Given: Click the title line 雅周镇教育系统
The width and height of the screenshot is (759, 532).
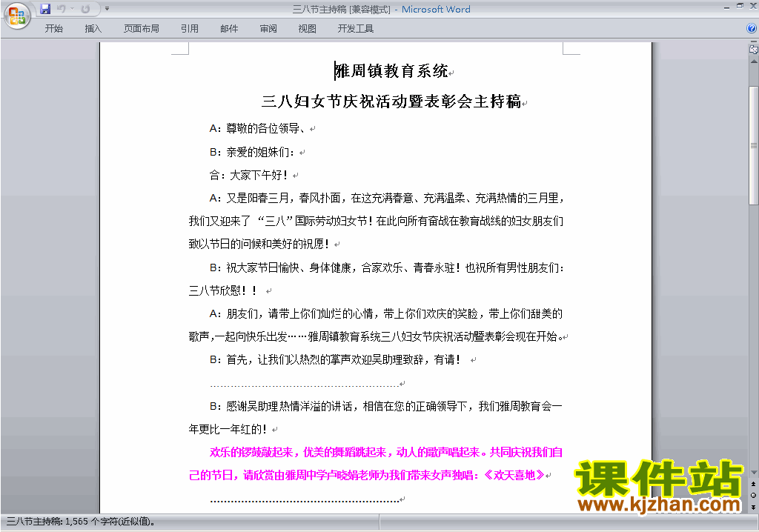Looking at the screenshot, I should click(391, 71).
